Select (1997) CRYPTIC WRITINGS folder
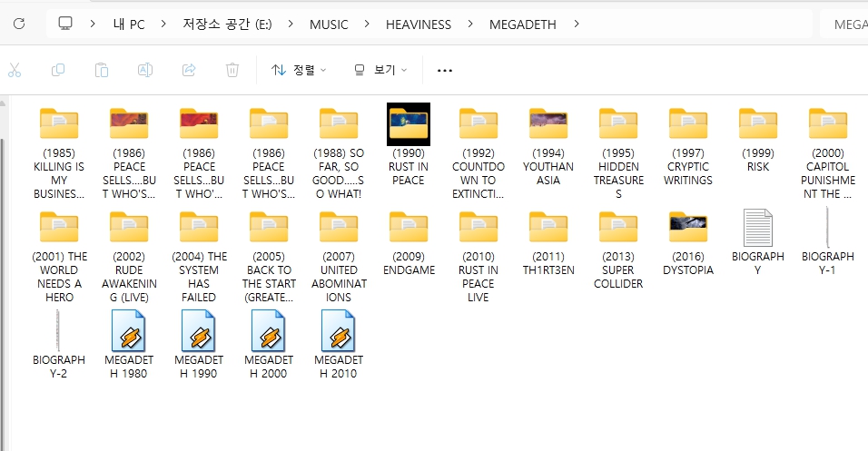The width and height of the screenshot is (868, 451). (x=688, y=146)
